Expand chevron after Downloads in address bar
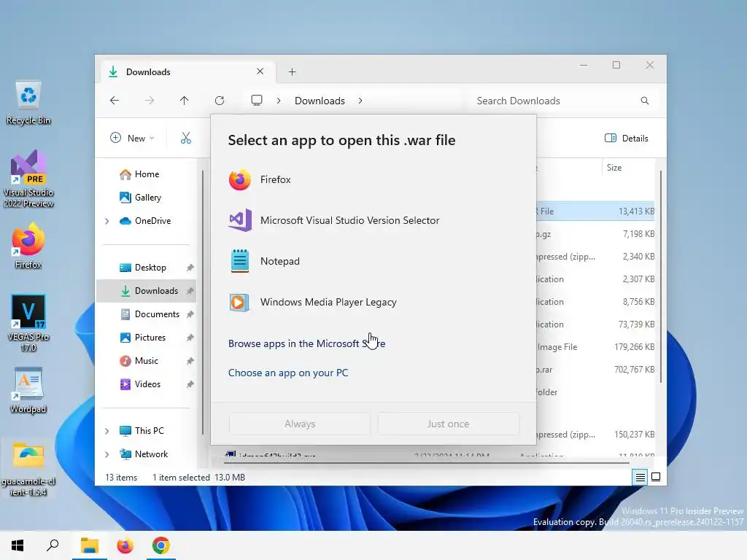Screen dimensions: 747x560 point(360,101)
